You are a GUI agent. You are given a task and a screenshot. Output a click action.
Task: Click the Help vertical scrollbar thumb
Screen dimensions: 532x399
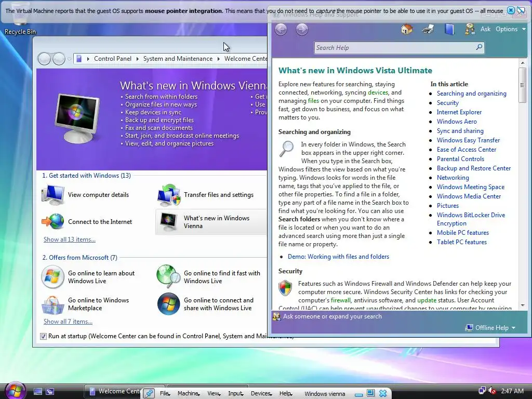coord(523,85)
